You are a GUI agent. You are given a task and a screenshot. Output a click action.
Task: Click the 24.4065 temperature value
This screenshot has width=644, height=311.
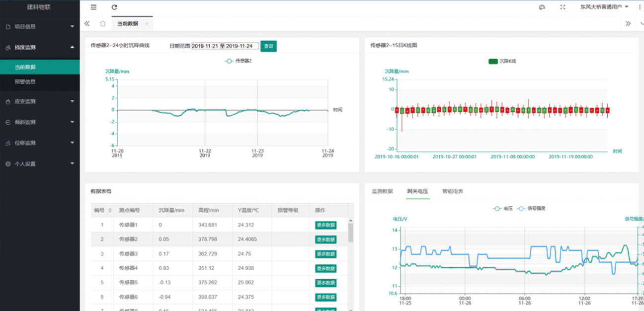(x=247, y=239)
